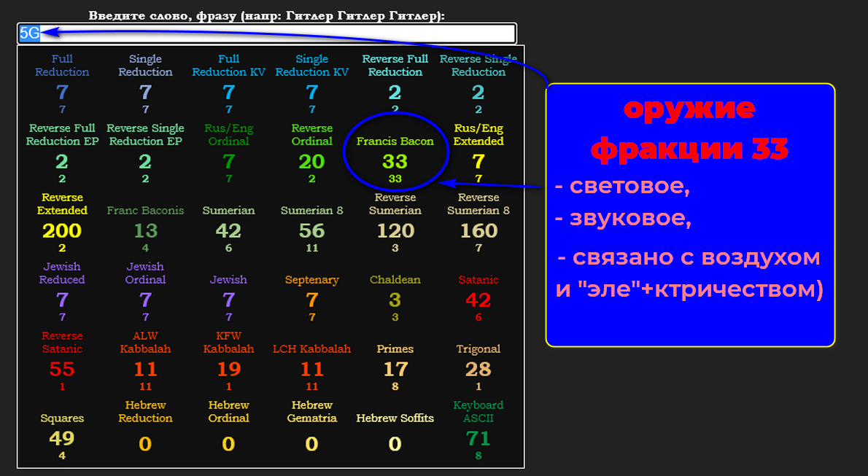The image size is (868, 476).
Task: Click the green value 71 under Keyboard ASCII
Action: point(478,438)
